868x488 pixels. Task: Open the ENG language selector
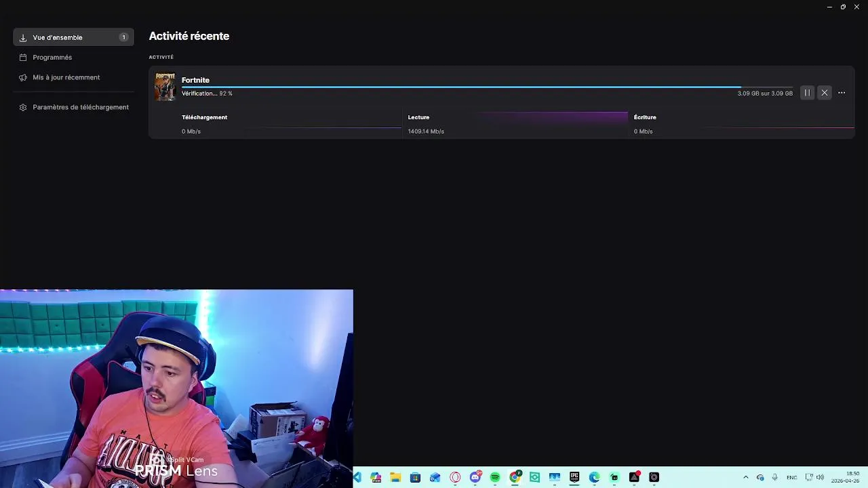791,477
